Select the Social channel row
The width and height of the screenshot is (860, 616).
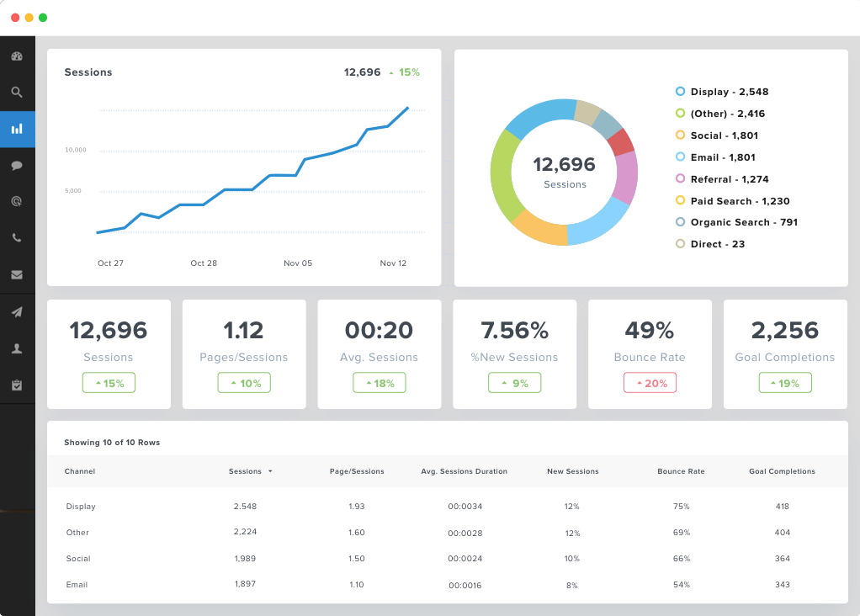tap(78, 559)
